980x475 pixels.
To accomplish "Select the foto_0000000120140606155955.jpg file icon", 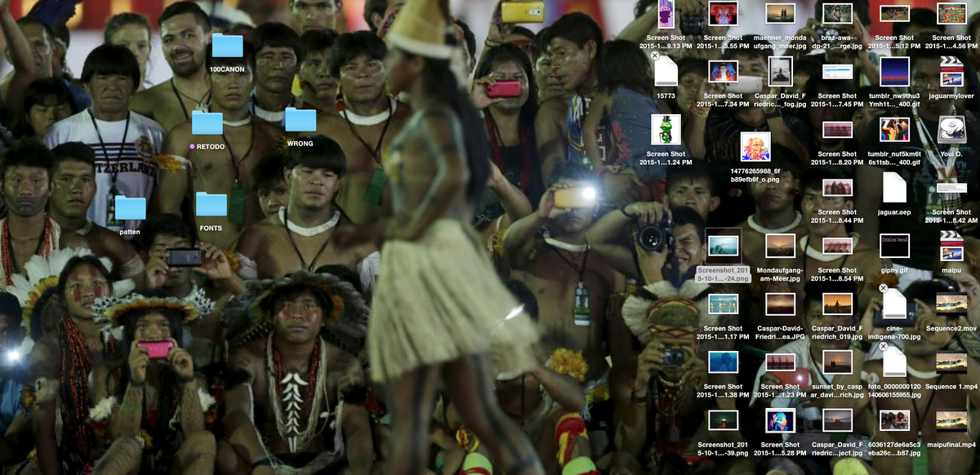I will point(894,362).
